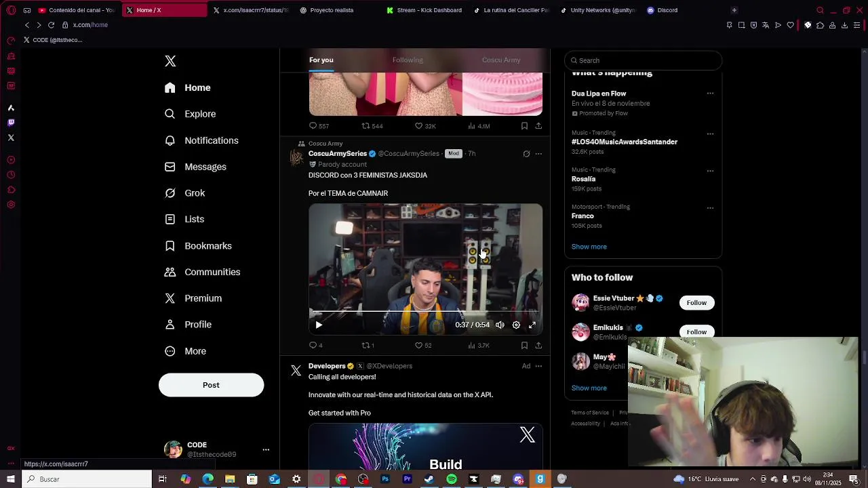Open the X Developers Build ad image
Image resolution: width=868 pixels, height=488 pixels.
(426, 447)
